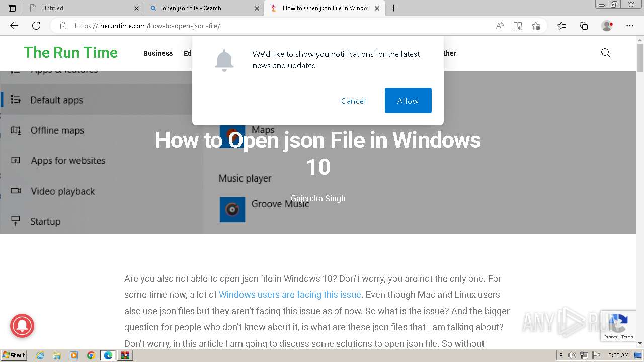Switch to the Untitled tab
This screenshot has height=362, width=644.
pos(84,8)
